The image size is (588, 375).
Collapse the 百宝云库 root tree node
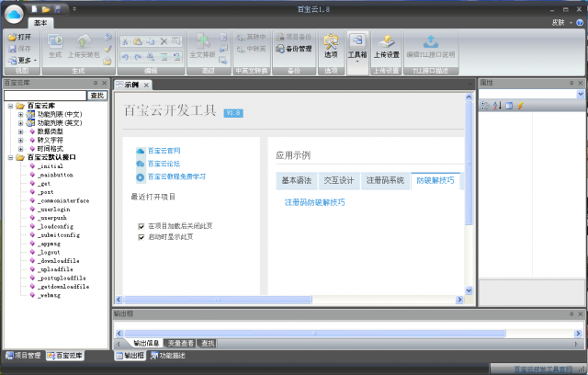[10, 106]
